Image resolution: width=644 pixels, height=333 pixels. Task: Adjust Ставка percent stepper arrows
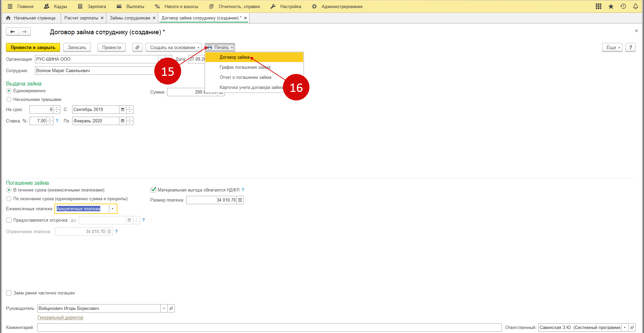[x=50, y=121]
